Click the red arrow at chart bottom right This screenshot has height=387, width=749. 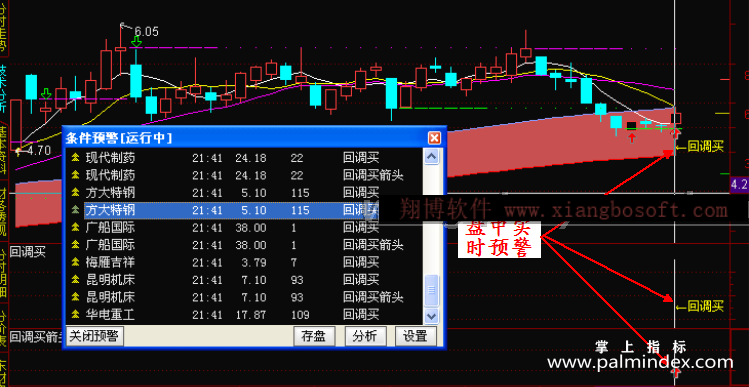(x=676, y=372)
